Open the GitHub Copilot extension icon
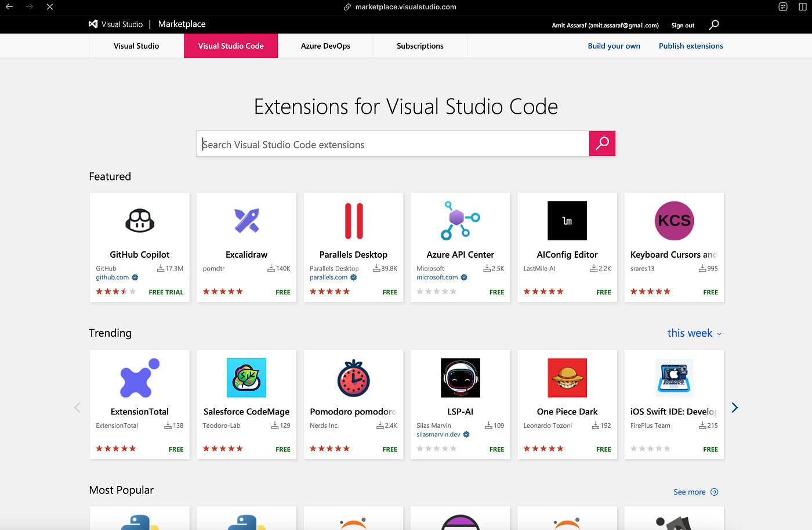Screen dimensions: 812x530 click(140, 221)
